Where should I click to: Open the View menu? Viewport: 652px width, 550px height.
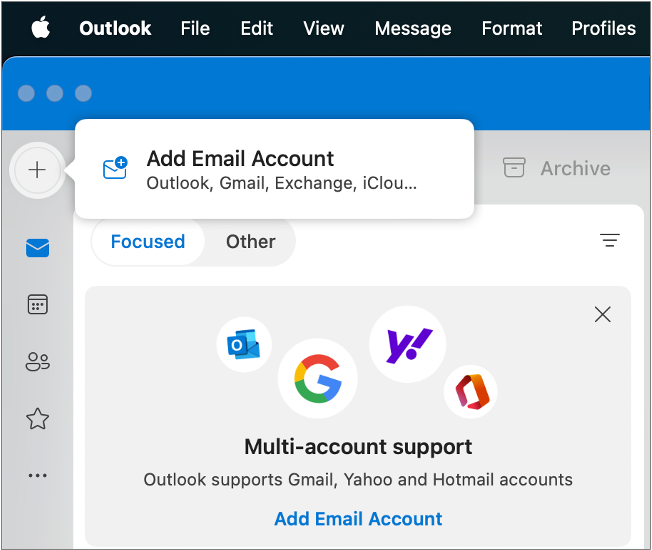[x=324, y=28]
